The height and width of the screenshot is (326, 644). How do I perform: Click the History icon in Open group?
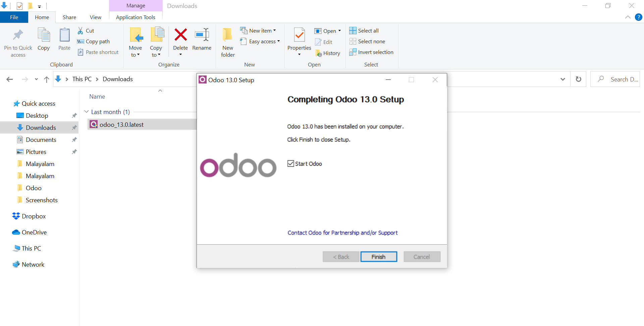point(319,53)
